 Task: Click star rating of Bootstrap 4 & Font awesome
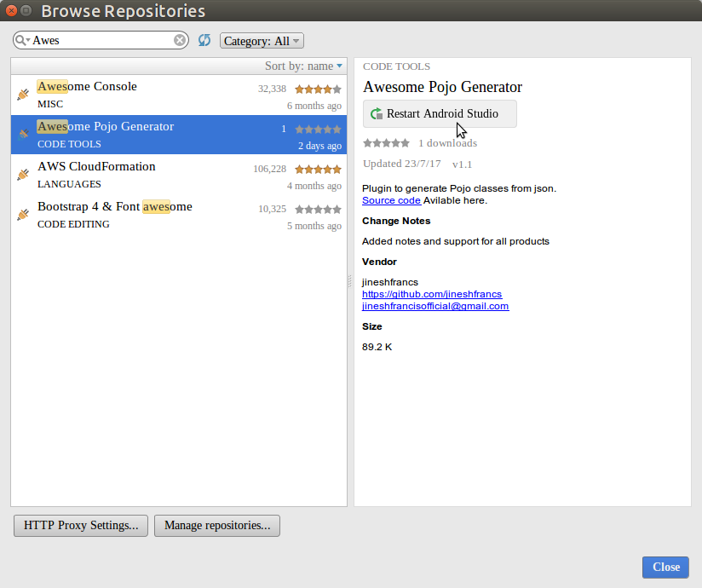coord(318,209)
